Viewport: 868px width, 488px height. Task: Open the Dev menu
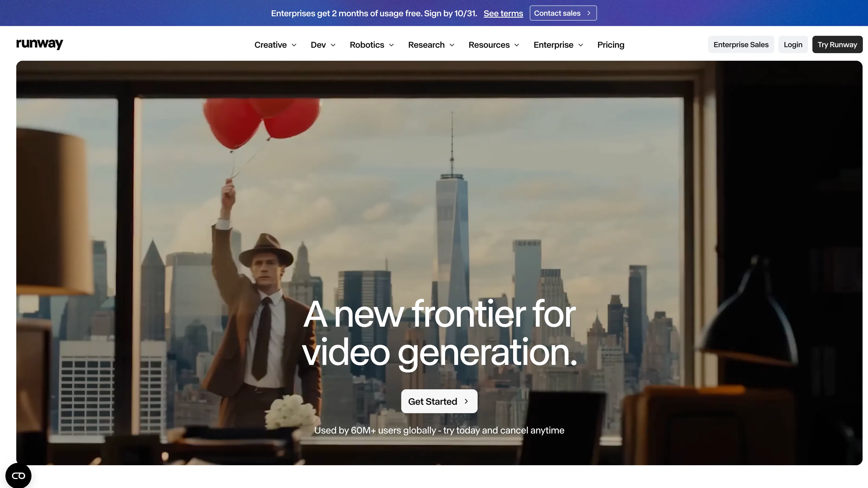click(323, 45)
